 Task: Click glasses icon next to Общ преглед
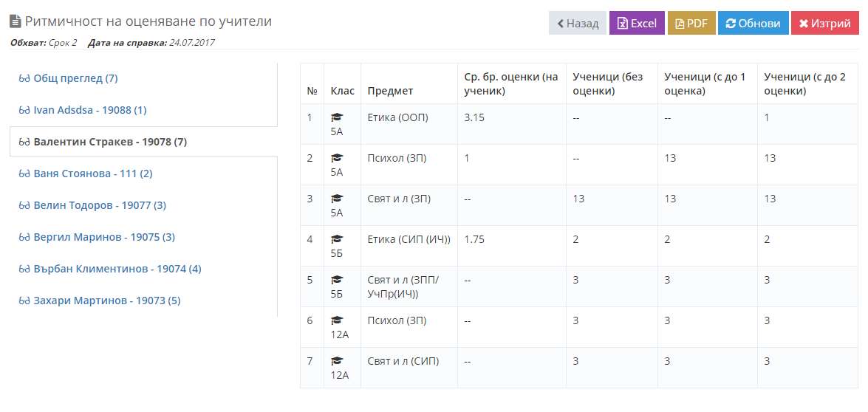point(24,78)
